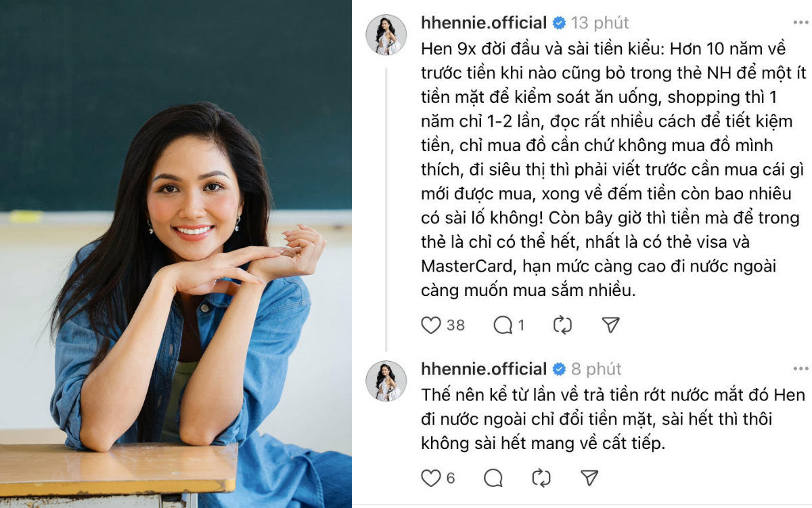This screenshot has width=812, height=508.
Task: Reply to the second post
Action: point(493,478)
